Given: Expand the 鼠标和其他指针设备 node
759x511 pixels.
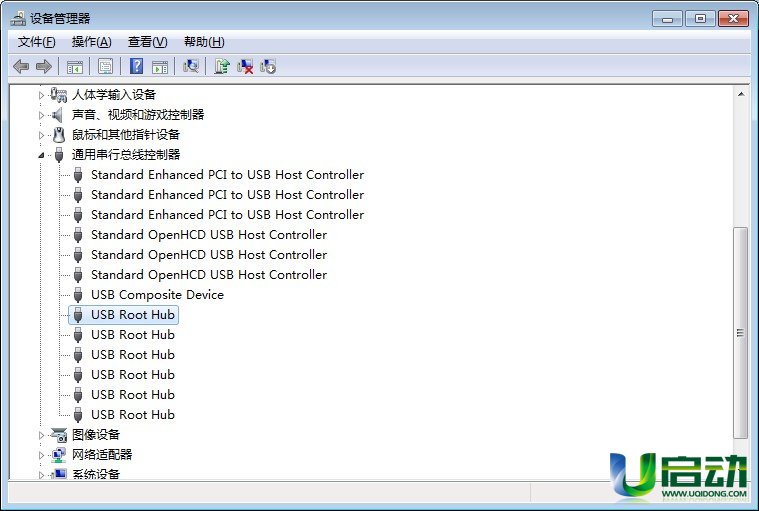Looking at the screenshot, I should pos(41,135).
